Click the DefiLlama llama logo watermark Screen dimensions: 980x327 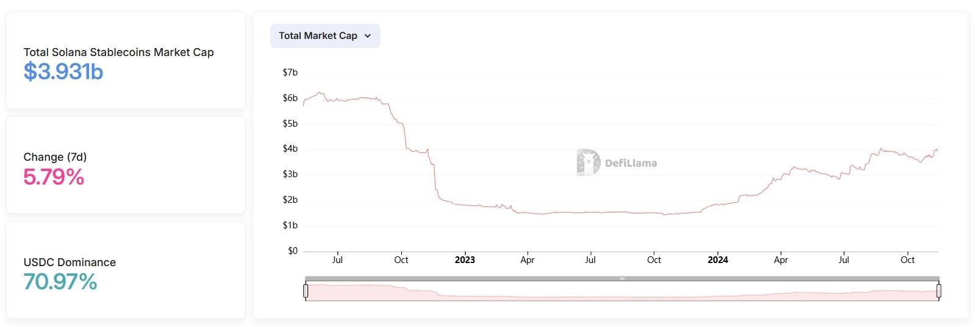point(588,163)
